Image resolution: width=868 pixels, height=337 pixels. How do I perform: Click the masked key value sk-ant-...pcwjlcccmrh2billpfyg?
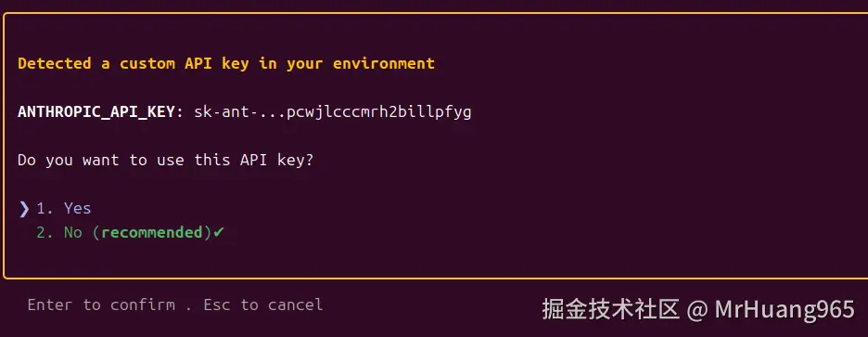[333, 112]
